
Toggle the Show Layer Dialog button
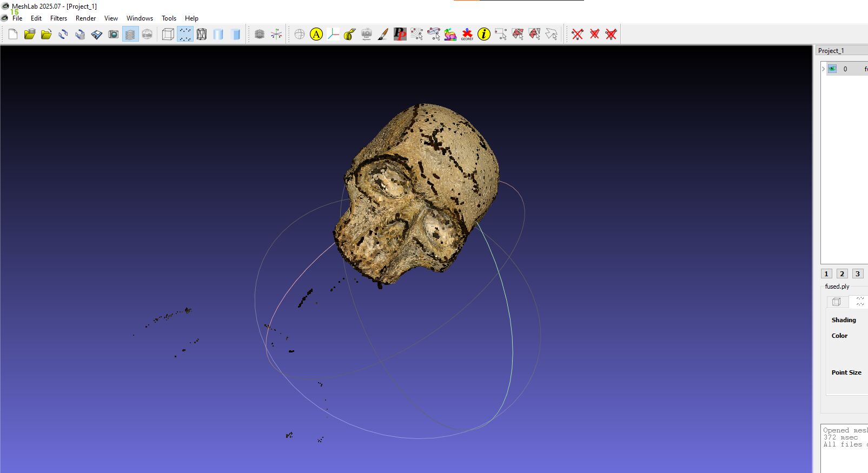tap(130, 35)
